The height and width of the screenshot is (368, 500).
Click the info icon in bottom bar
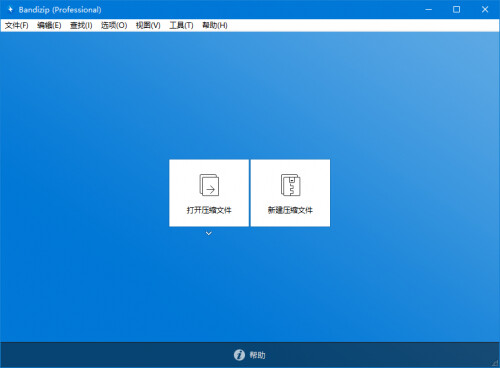tap(239, 355)
